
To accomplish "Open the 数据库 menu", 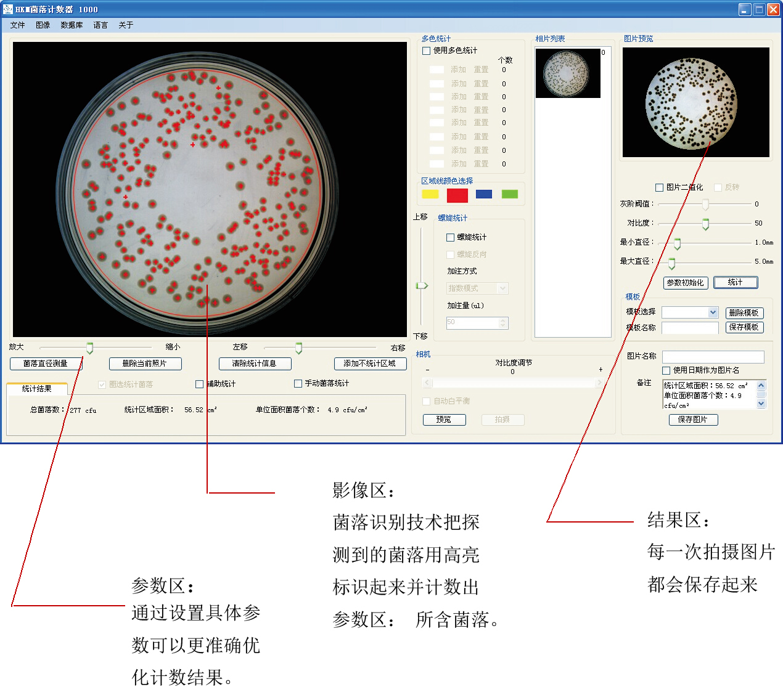I will pyautogui.click(x=72, y=25).
